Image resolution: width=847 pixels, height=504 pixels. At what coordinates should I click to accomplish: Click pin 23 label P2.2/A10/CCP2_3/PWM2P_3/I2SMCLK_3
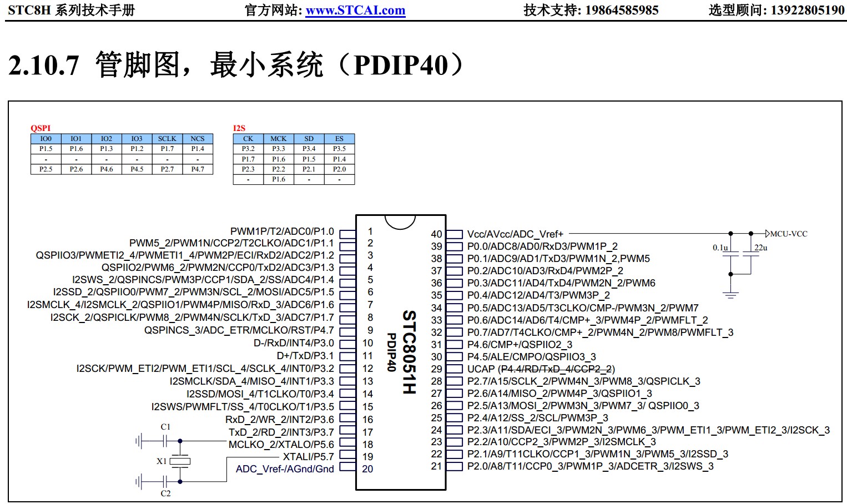point(561,442)
